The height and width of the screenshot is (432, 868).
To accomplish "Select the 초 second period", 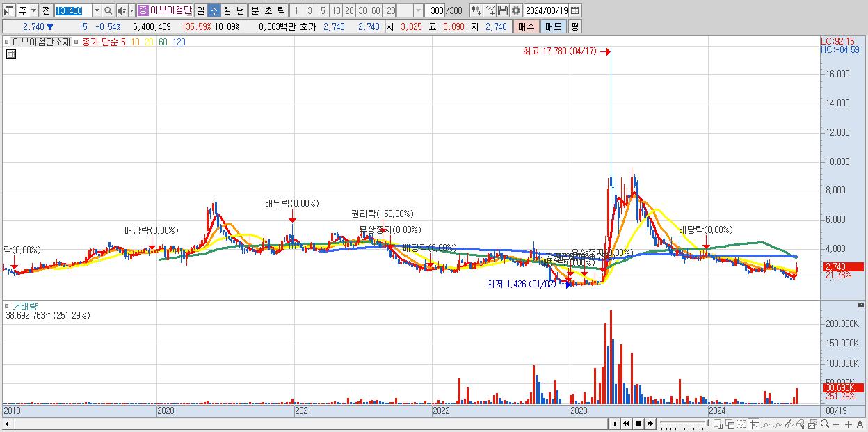I will pyautogui.click(x=268, y=10).
